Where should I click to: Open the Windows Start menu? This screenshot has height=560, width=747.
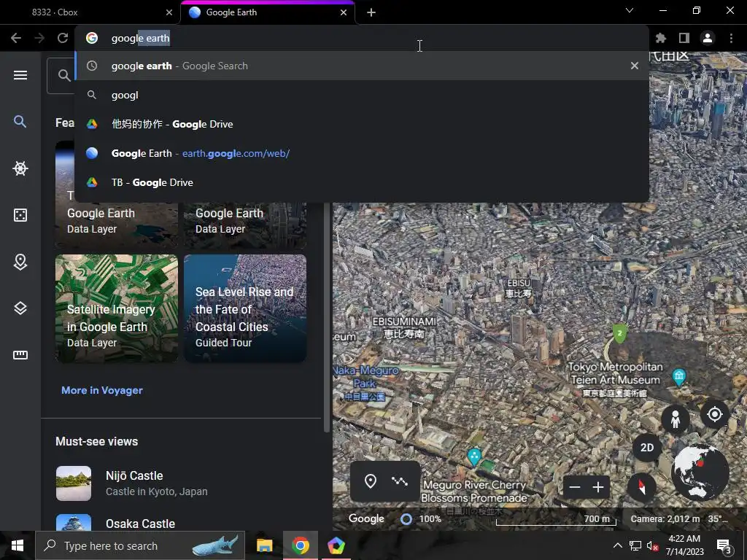pyautogui.click(x=18, y=545)
